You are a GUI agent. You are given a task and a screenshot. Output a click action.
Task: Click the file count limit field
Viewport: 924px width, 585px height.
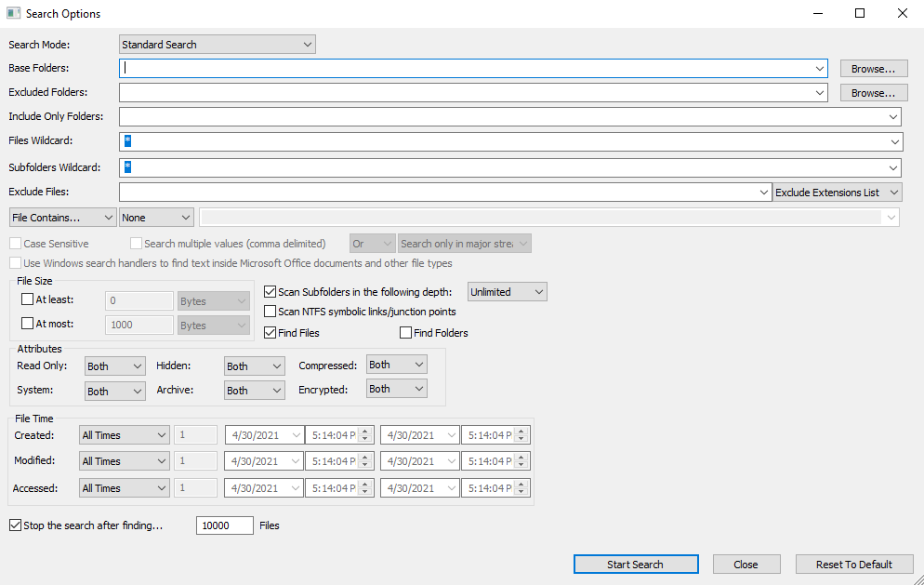[225, 525]
